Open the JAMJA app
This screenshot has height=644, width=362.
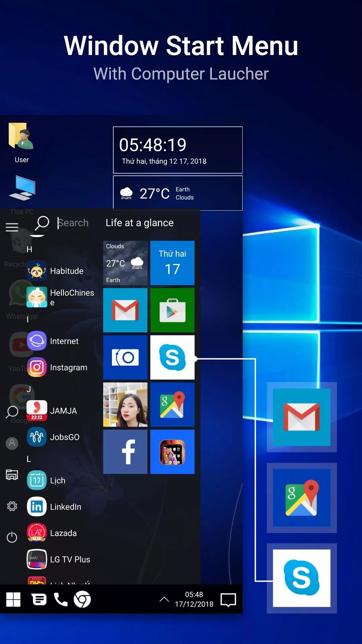point(52,411)
